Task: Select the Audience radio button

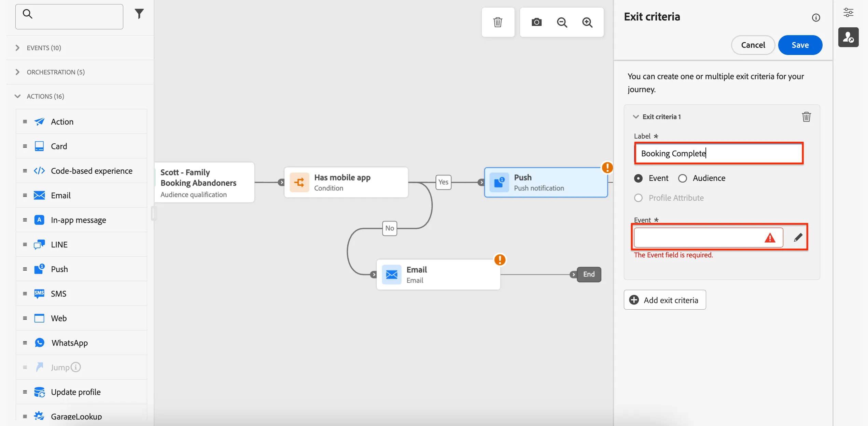Action: (682, 178)
